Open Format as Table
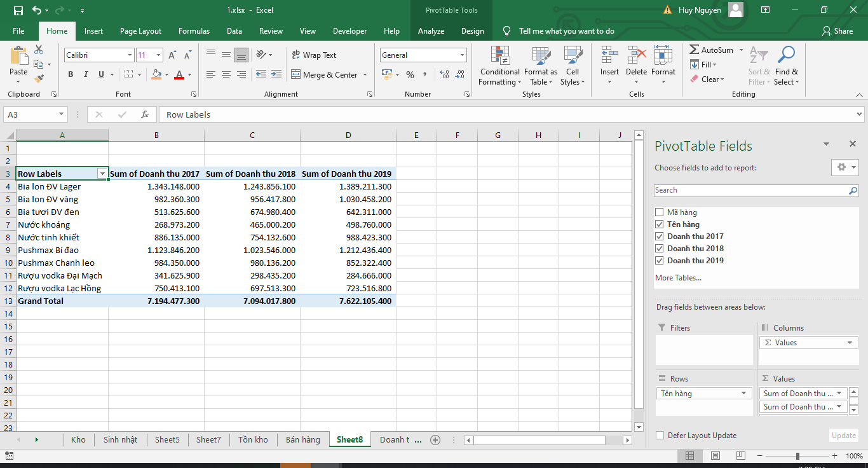 [541, 65]
